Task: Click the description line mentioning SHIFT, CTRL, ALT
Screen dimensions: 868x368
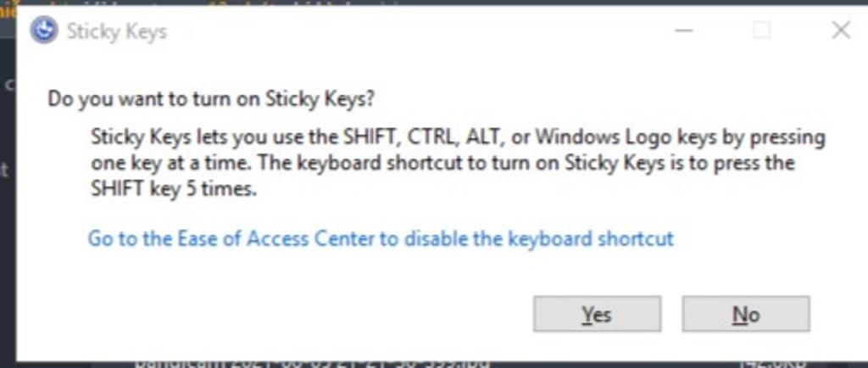Action: click(x=458, y=137)
